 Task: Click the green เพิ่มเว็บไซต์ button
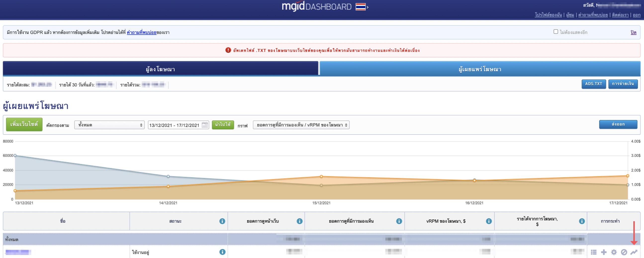(x=24, y=125)
